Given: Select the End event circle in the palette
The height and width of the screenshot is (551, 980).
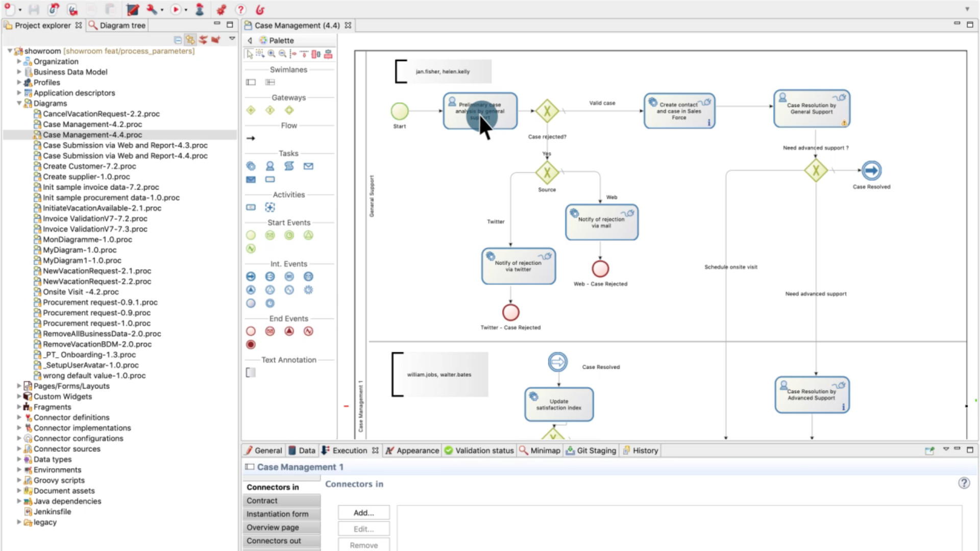Looking at the screenshot, I should click(251, 331).
